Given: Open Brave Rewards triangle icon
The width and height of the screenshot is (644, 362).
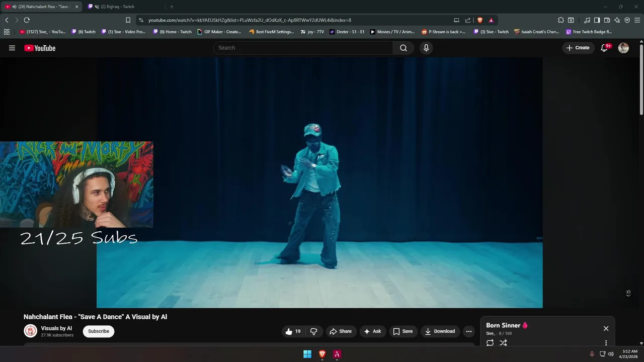Looking at the screenshot, I should click(x=491, y=20).
